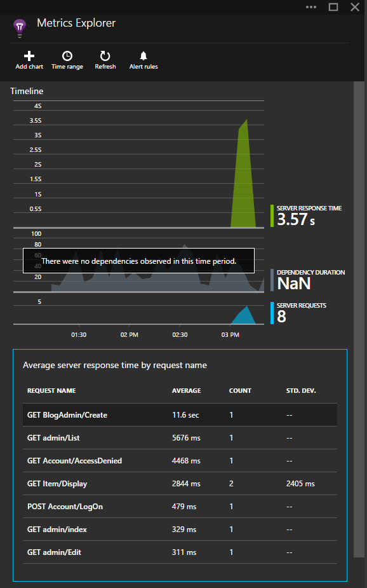Screen dimensions: 367x588
Task: Click the Add chart plus icon
Action: pos(29,56)
